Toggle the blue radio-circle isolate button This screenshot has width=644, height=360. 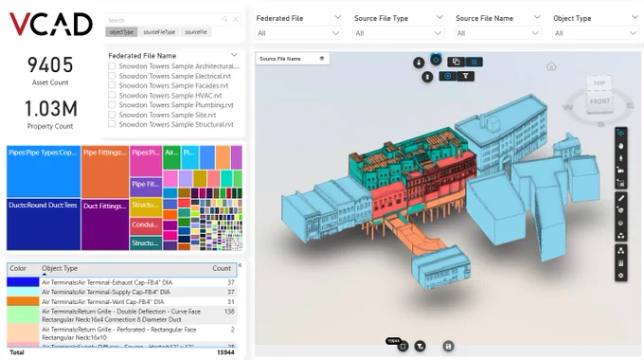448,76
